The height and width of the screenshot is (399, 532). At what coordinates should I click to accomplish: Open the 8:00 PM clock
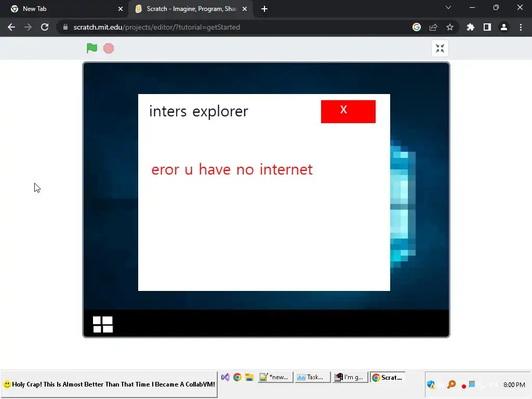514,385
